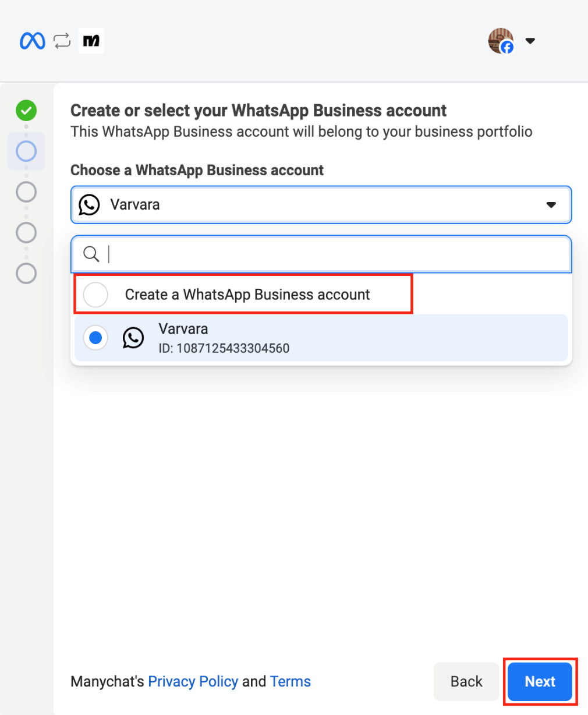Select the Varvara account radio button
The width and height of the screenshot is (588, 715).
click(95, 338)
